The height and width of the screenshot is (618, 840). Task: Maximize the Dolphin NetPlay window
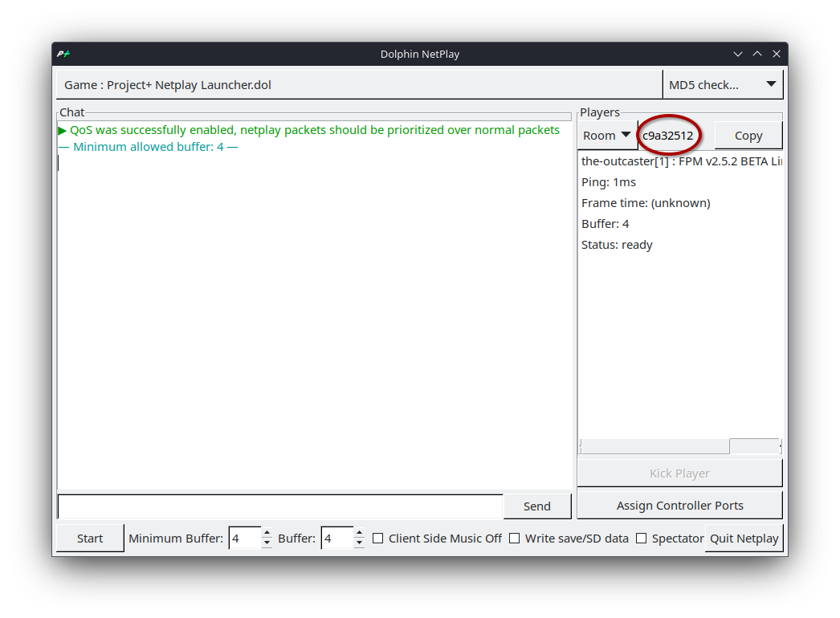point(757,54)
